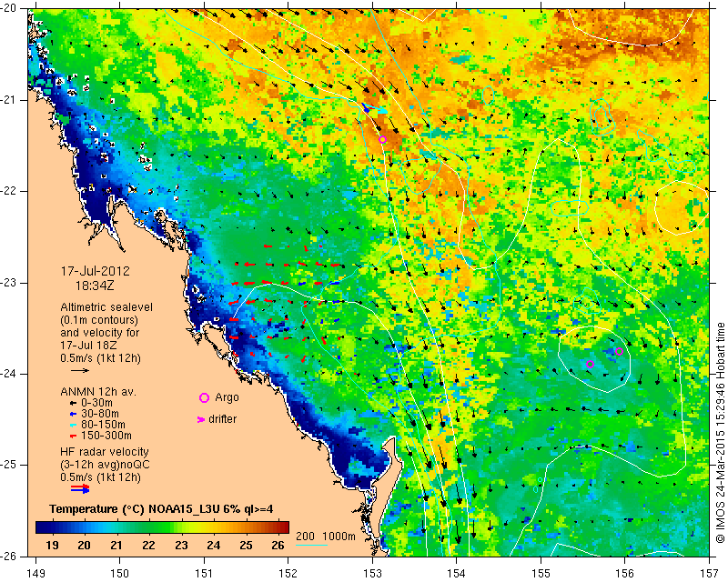728x582 pixels.
Task: Click the cyan 80-150m ANMN arrow symbol
Action: pyautogui.click(x=73, y=425)
